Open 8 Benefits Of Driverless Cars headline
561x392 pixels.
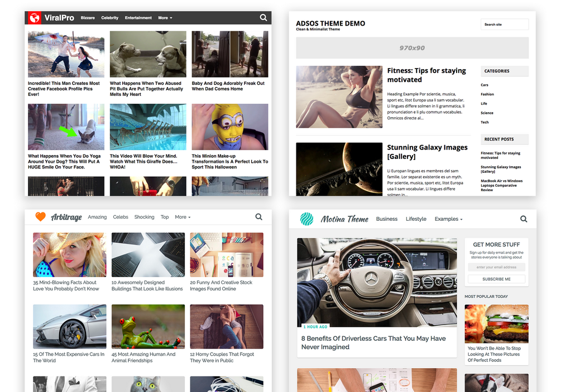click(373, 343)
